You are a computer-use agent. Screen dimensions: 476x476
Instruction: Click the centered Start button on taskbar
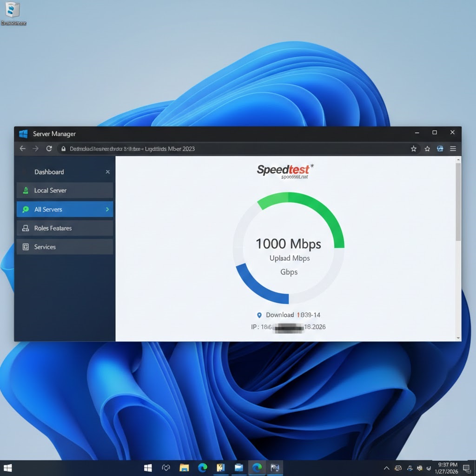[148, 468]
